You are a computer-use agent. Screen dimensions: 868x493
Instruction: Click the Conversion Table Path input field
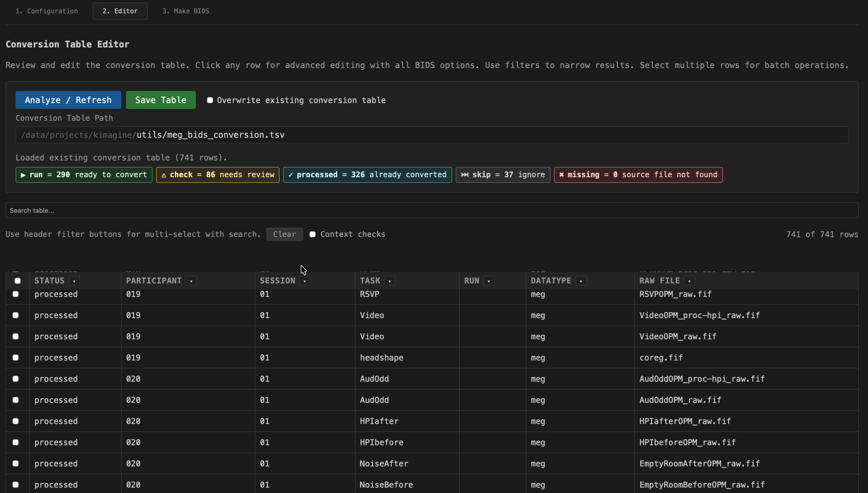pyautogui.click(x=432, y=135)
